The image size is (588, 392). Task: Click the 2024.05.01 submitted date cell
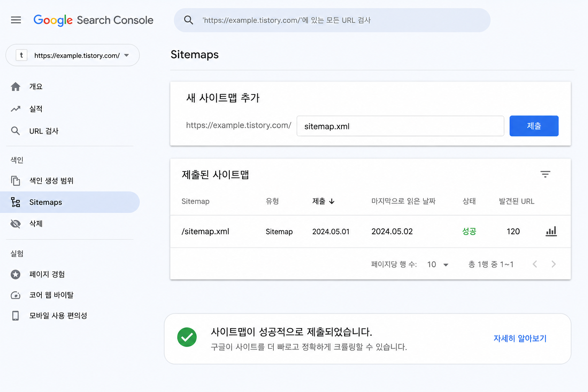coord(331,232)
